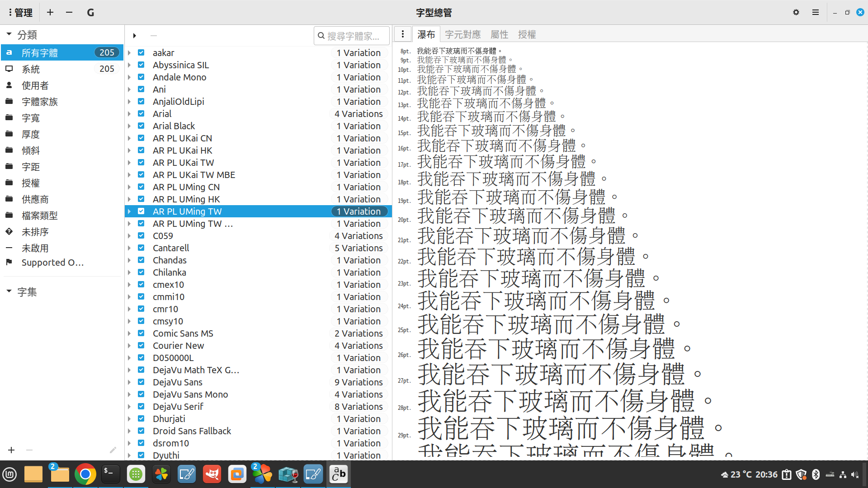Open the hamburger main menu

click(816, 13)
